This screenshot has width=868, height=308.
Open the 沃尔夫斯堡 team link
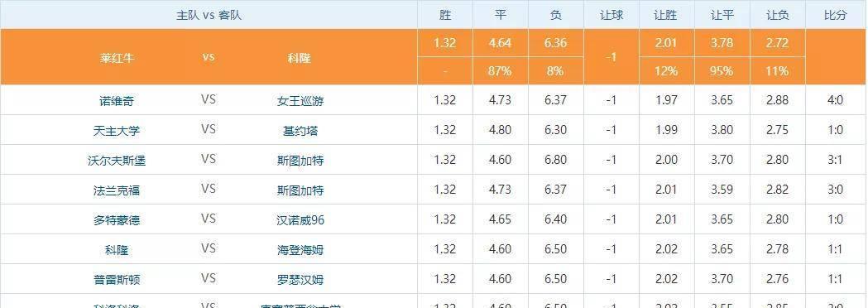117,161
